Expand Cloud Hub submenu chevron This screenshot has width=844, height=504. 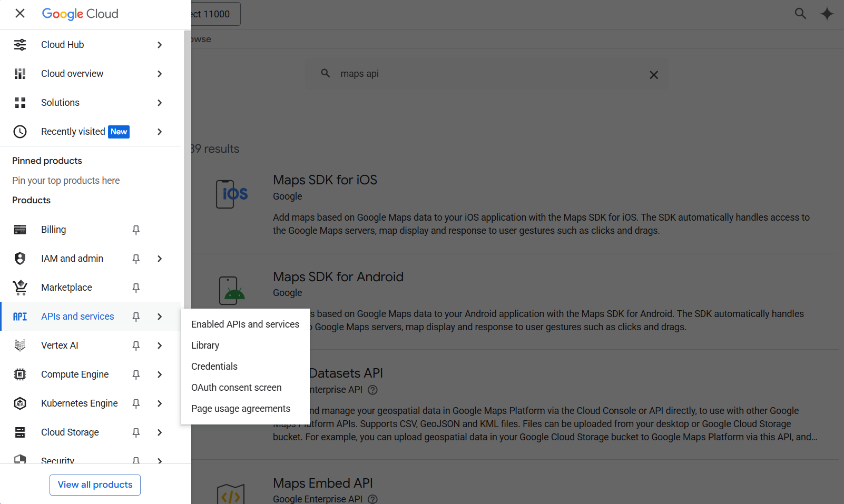(x=160, y=45)
